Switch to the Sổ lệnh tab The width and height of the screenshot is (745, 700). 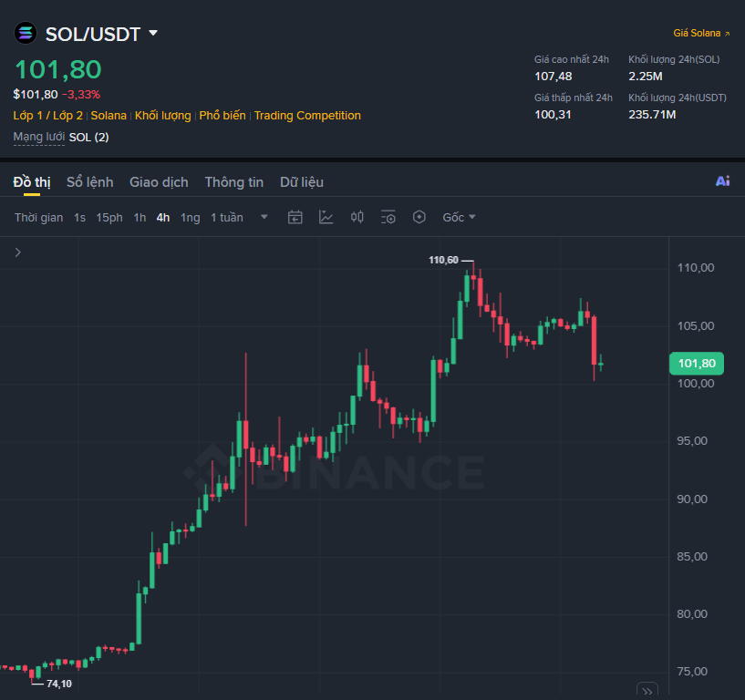[89, 182]
